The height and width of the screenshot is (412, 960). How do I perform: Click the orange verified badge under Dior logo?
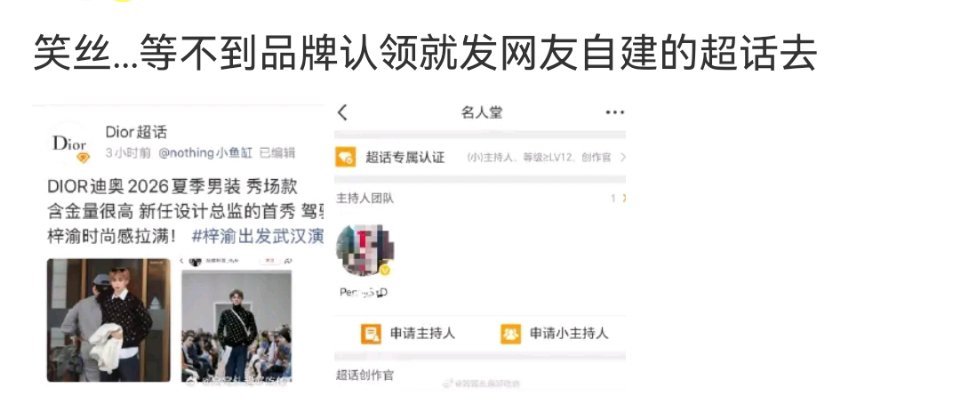83,157
